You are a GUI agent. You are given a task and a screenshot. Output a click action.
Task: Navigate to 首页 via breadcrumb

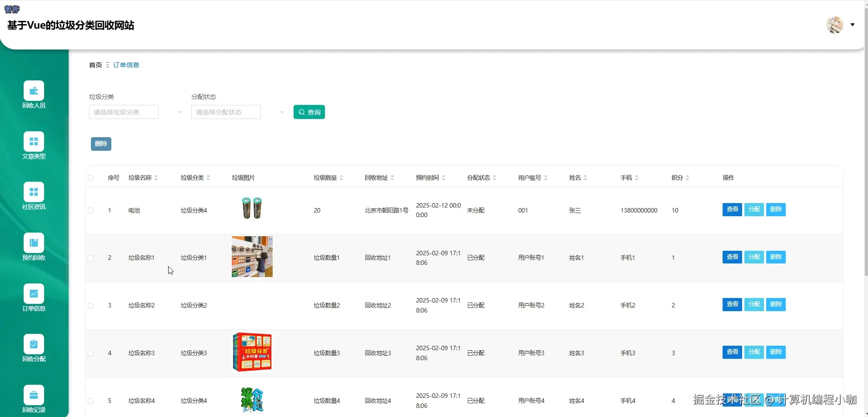coord(95,65)
